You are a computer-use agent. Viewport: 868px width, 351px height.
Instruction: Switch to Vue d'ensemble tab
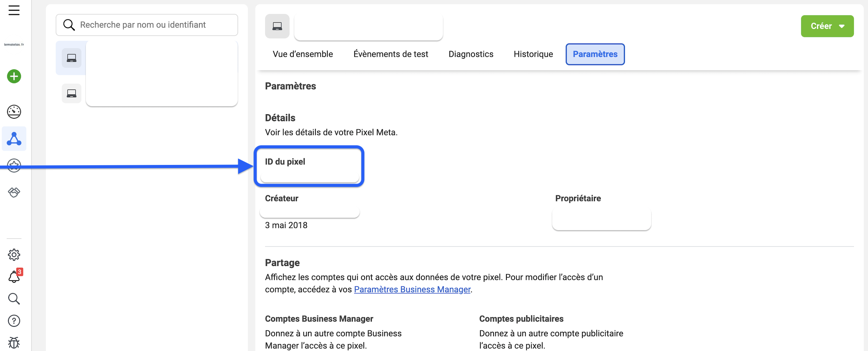pos(303,54)
